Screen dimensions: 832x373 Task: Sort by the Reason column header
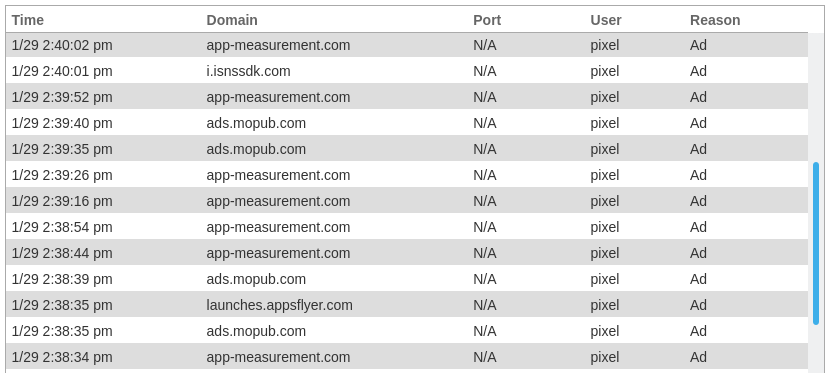click(715, 20)
